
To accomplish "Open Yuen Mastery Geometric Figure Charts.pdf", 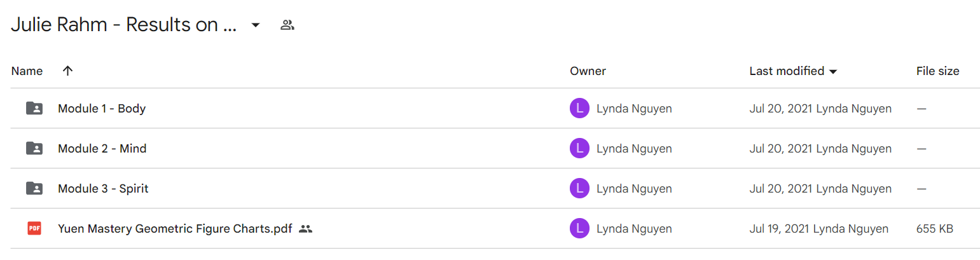I will 175,229.
